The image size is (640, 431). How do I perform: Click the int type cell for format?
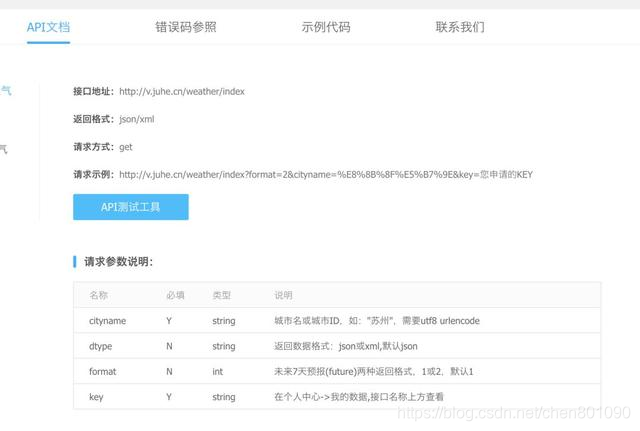click(218, 371)
